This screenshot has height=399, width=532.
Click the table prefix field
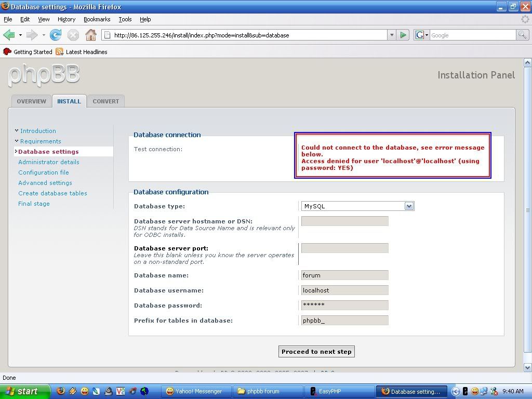tap(345, 320)
